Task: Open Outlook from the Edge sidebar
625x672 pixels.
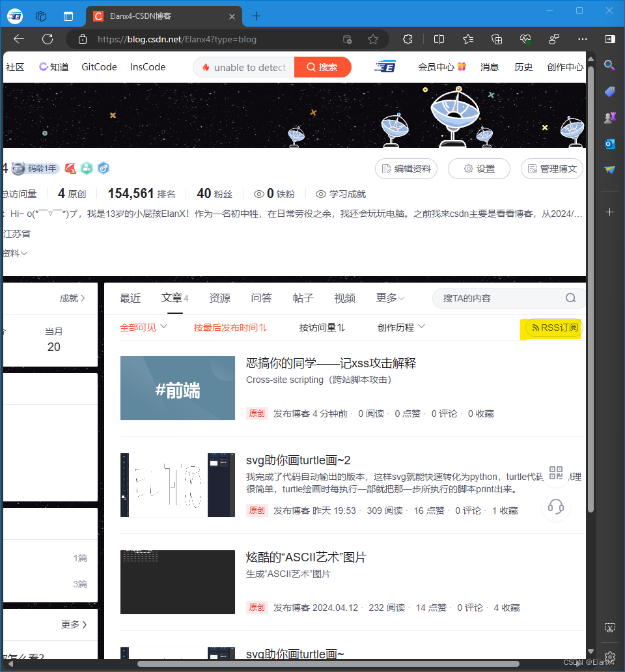Action: (609, 144)
